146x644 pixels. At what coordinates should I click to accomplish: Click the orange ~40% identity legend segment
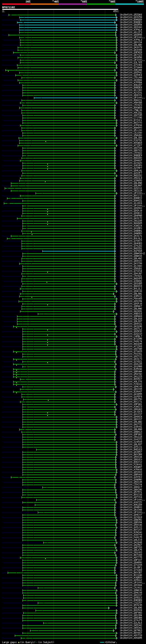pos(45,4)
